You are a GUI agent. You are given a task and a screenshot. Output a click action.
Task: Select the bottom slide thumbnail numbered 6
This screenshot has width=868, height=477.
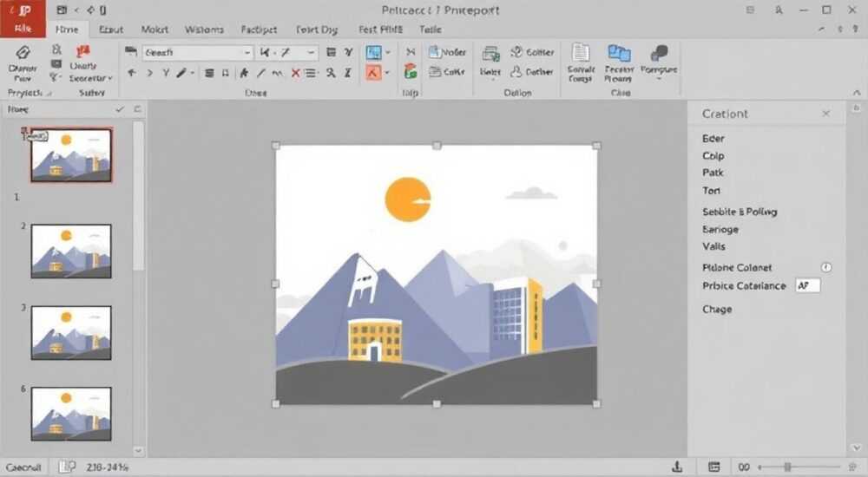pos(71,414)
